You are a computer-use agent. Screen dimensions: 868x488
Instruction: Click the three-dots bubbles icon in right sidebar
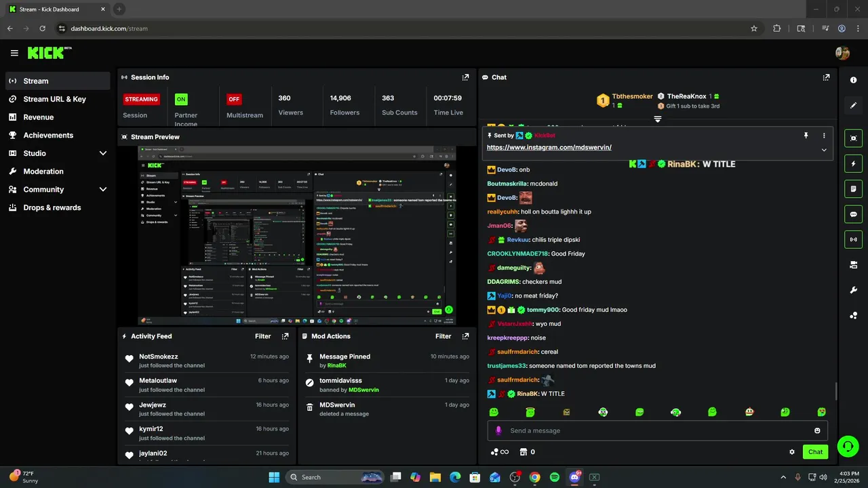click(853, 316)
